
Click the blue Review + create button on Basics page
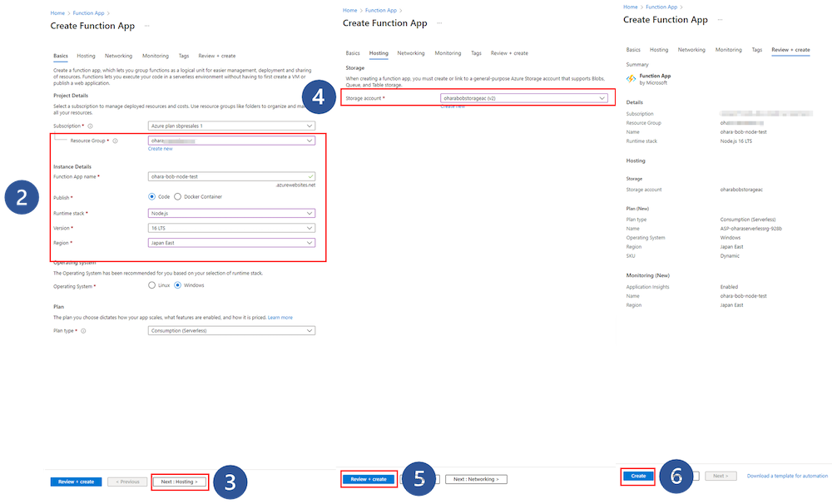pos(76,482)
